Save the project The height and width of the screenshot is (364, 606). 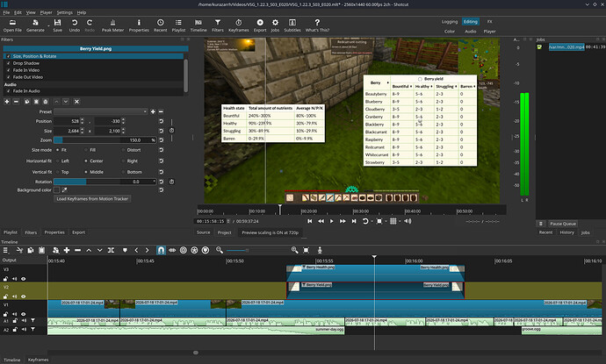tap(58, 25)
